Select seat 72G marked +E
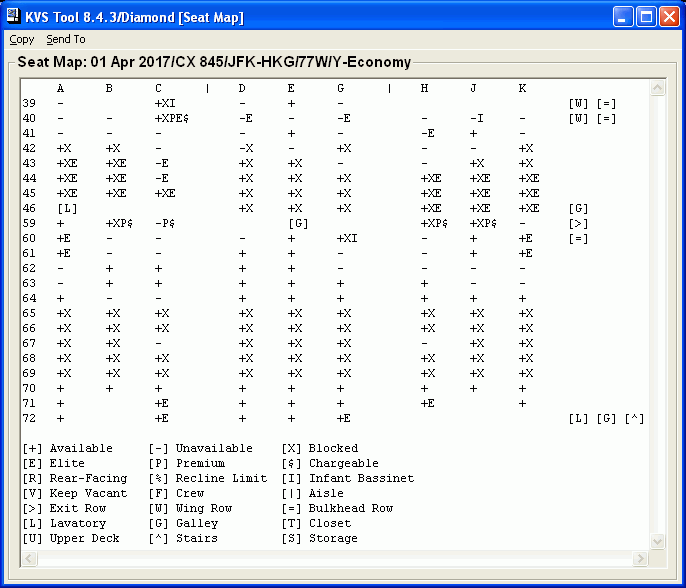686x588 pixels. tap(343, 418)
